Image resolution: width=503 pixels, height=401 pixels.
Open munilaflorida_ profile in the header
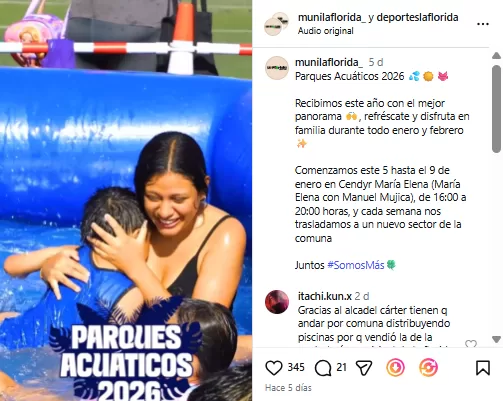(x=332, y=17)
